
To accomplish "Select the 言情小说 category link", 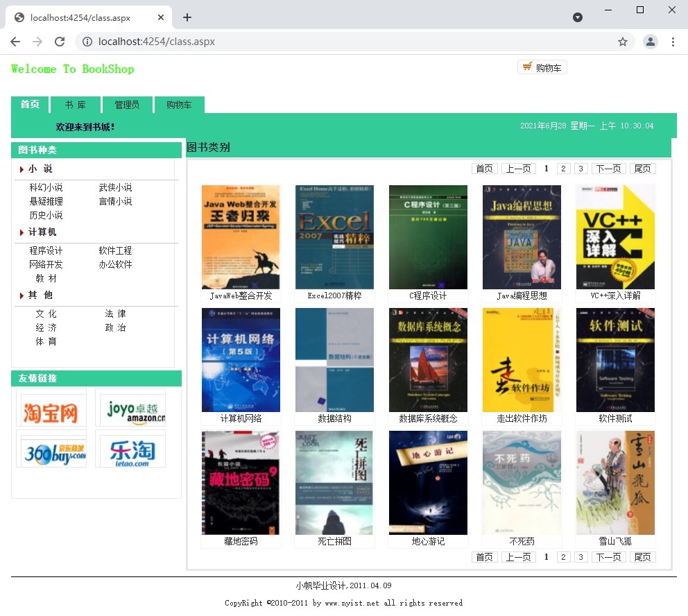I will click(115, 201).
